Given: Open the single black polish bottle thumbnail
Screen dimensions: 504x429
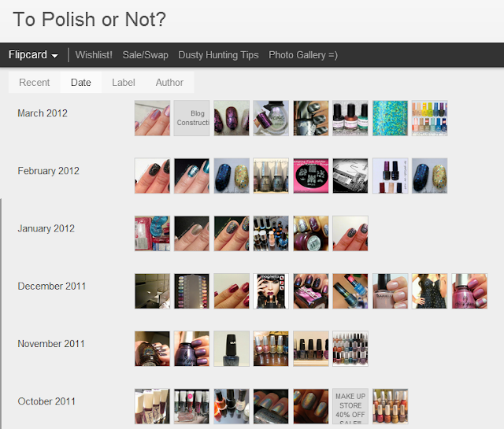Looking at the screenshot, I should pos(232,349).
